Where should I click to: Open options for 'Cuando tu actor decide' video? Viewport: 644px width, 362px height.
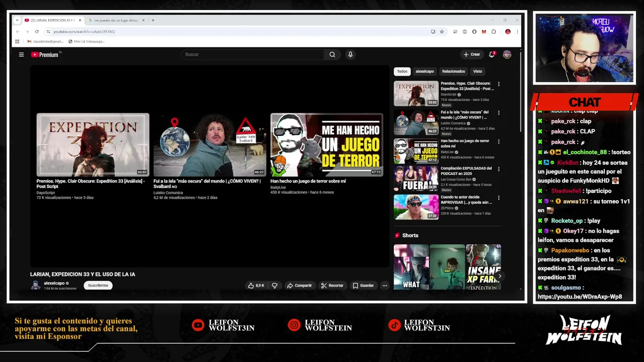point(499,198)
